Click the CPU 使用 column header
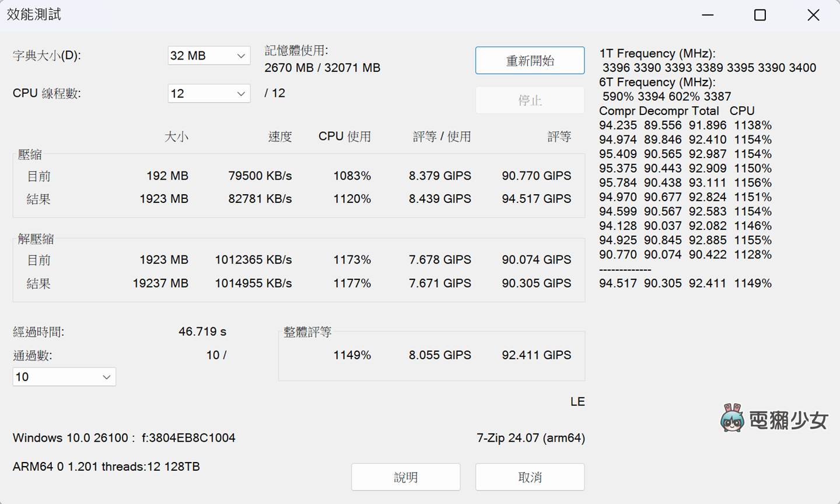The image size is (840, 504). [345, 136]
